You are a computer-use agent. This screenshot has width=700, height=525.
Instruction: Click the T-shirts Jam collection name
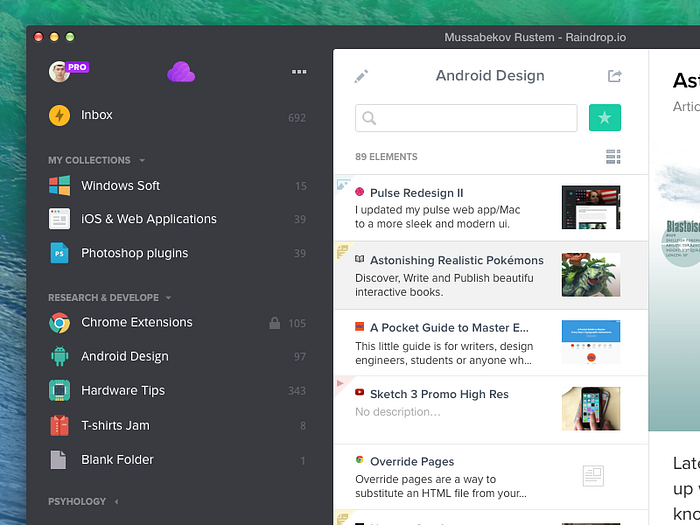(115, 425)
